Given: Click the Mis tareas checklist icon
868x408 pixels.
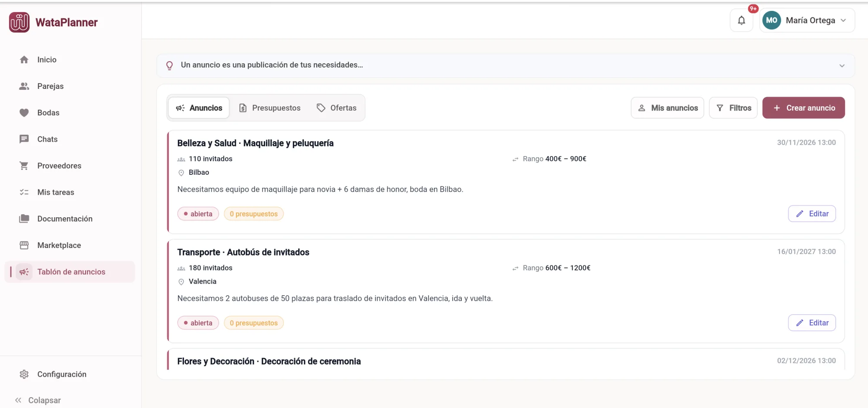Looking at the screenshot, I should pyautogui.click(x=24, y=192).
